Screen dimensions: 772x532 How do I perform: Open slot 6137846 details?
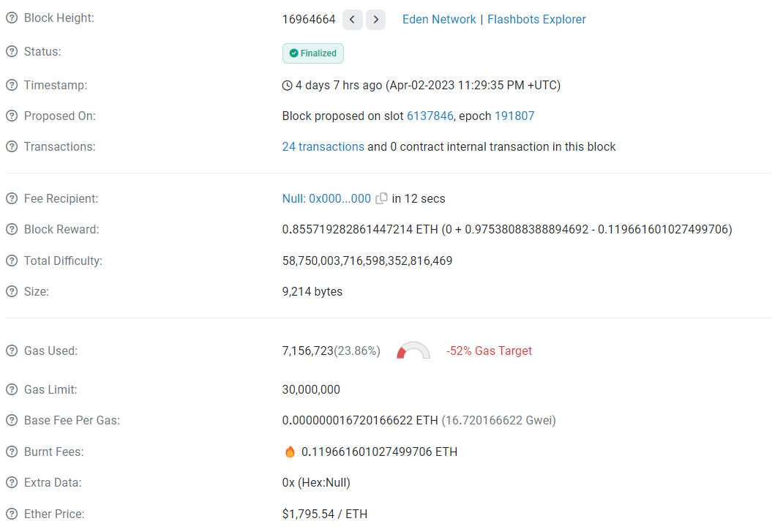(x=430, y=116)
